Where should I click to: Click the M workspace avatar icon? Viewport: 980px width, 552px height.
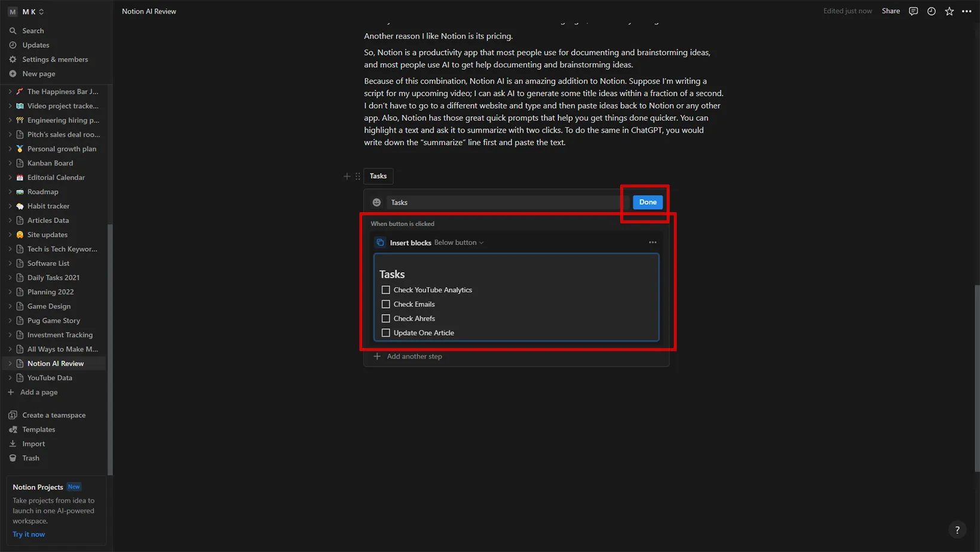point(13,11)
